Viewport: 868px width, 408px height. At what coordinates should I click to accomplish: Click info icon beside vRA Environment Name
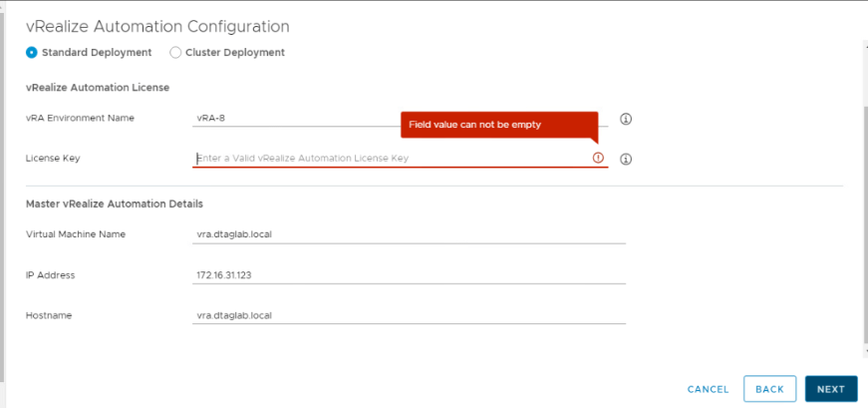[x=626, y=119]
